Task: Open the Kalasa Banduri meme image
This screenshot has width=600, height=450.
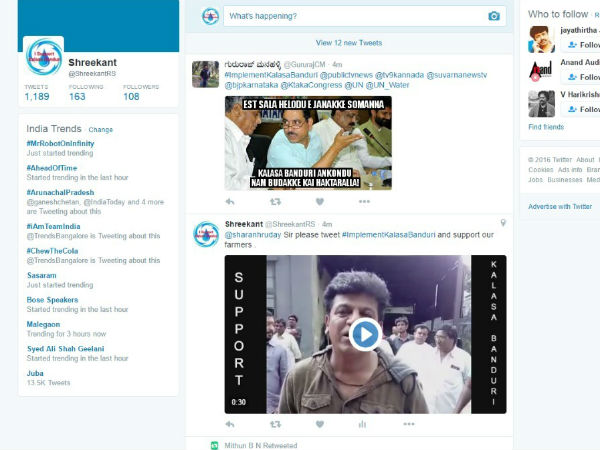Action: pyautogui.click(x=308, y=143)
